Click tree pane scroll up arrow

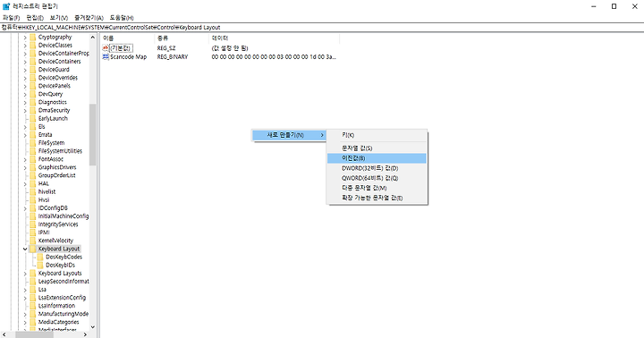93,38
